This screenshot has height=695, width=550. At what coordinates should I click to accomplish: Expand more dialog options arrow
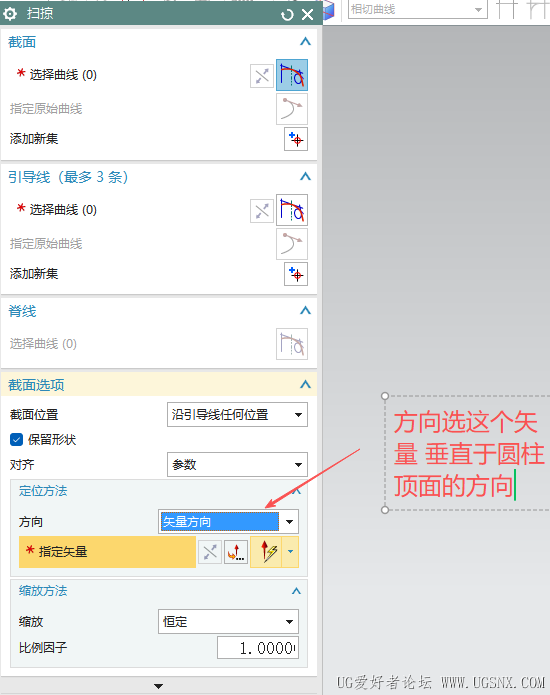tap(158, 686)
